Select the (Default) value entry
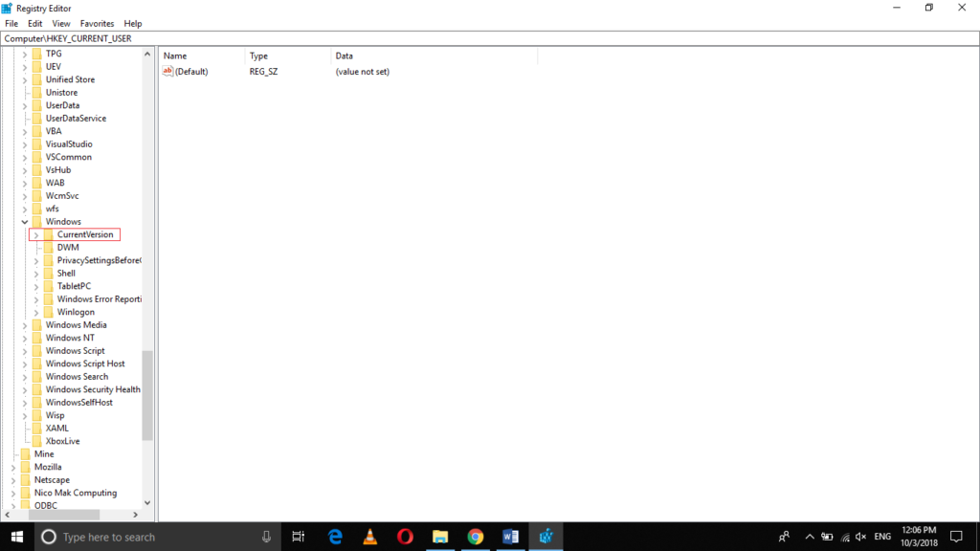The height and width of the screenshot is (551, 980). point(191,71)
